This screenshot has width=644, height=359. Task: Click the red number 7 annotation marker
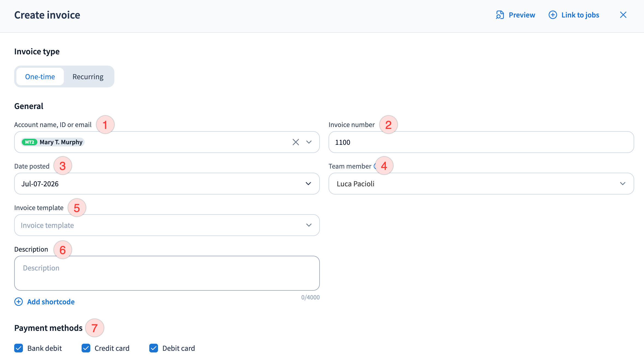[x=94, y=328]
